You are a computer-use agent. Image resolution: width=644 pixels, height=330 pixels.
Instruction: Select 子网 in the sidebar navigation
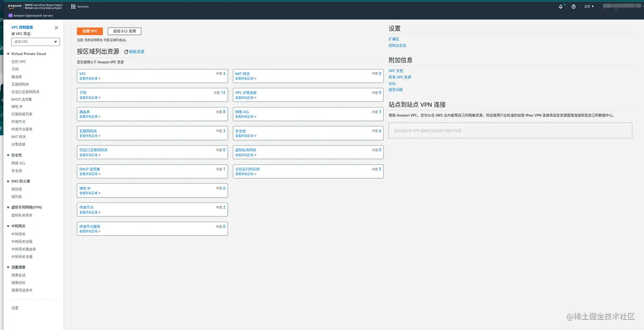[15, 69]
